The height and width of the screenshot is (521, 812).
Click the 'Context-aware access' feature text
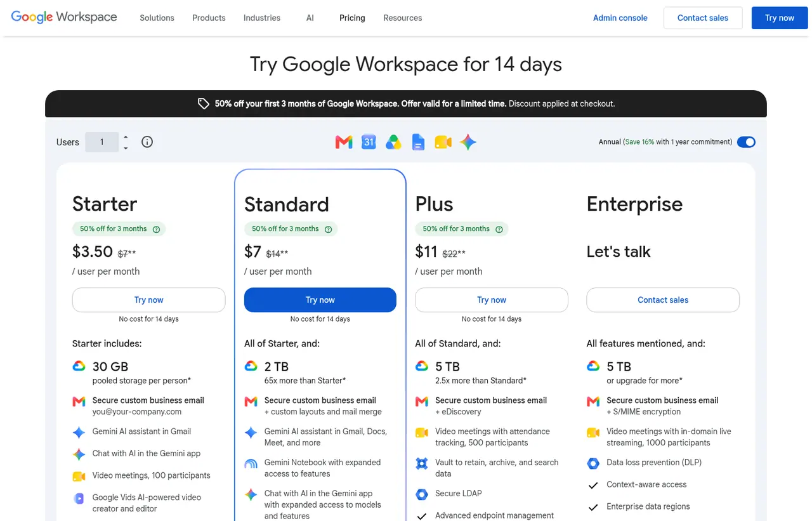646,485
